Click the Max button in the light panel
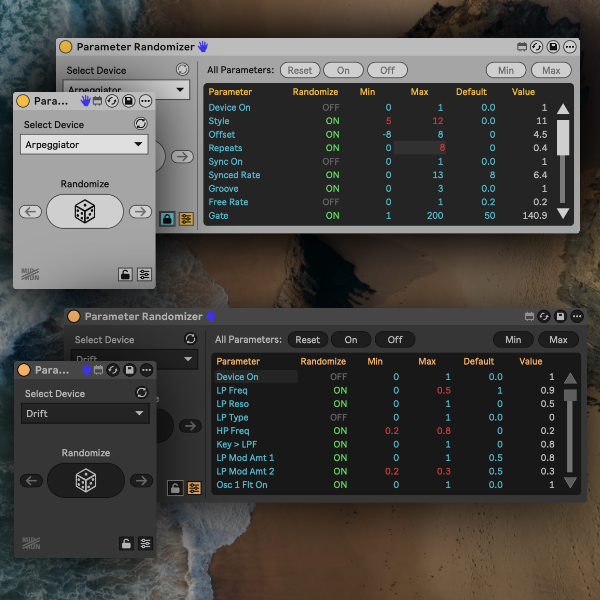 [x=551, y=70]
